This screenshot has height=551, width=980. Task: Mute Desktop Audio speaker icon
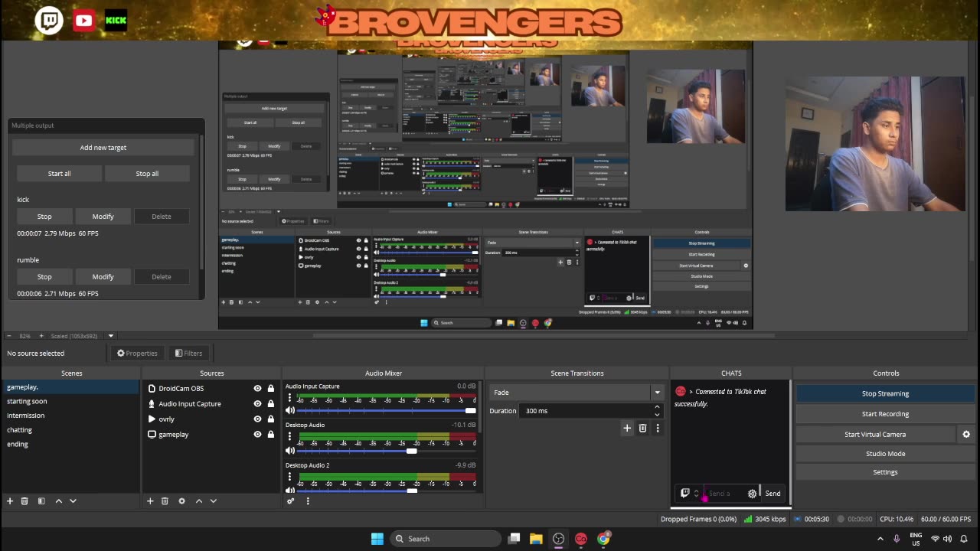290,451
